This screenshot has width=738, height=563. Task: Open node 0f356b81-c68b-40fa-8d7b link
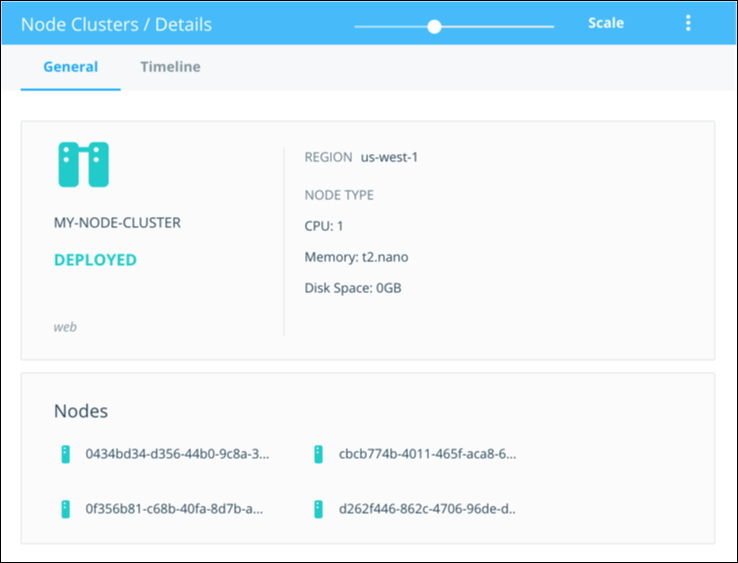click(x=174, y=508)
